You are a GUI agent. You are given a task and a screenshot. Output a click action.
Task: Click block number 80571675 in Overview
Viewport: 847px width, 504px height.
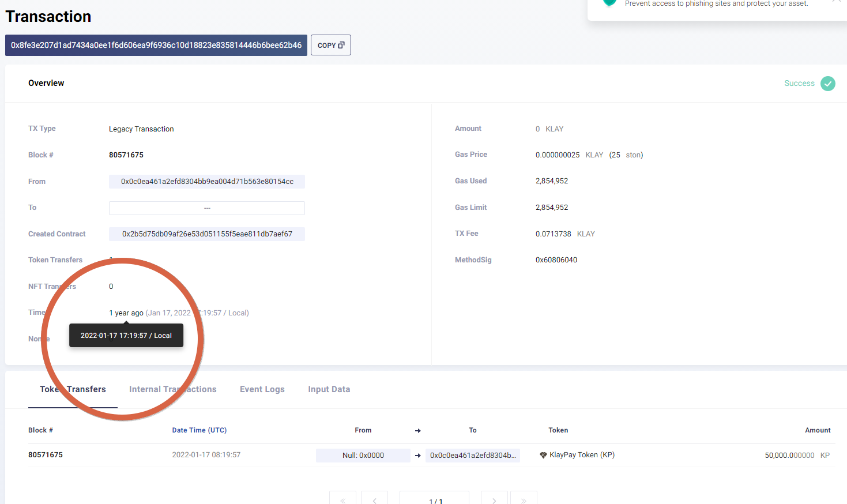coord(126,155)
